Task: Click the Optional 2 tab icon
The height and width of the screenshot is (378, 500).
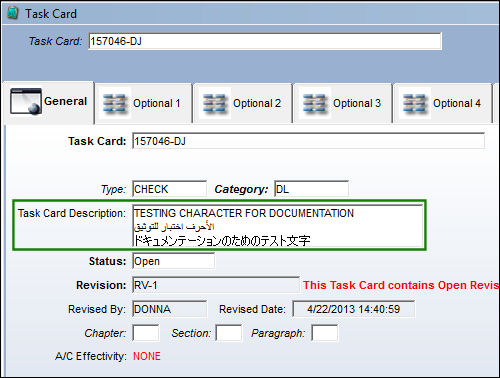Action: click(214, 103)
